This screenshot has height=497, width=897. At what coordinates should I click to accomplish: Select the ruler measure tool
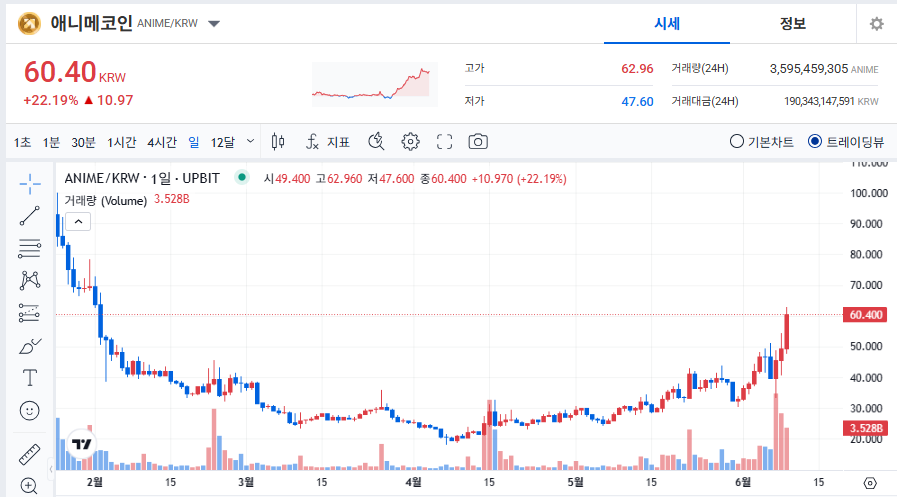click(x=30, y=454)
